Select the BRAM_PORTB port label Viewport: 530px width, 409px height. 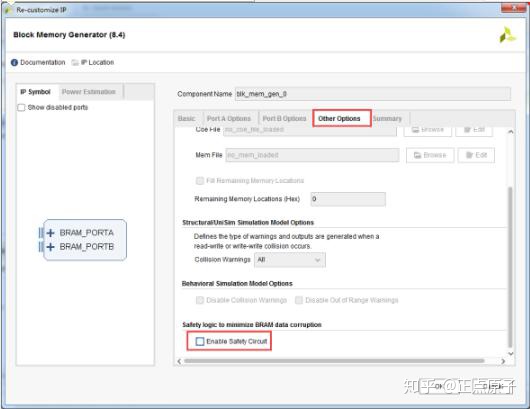tap(87, 247)
